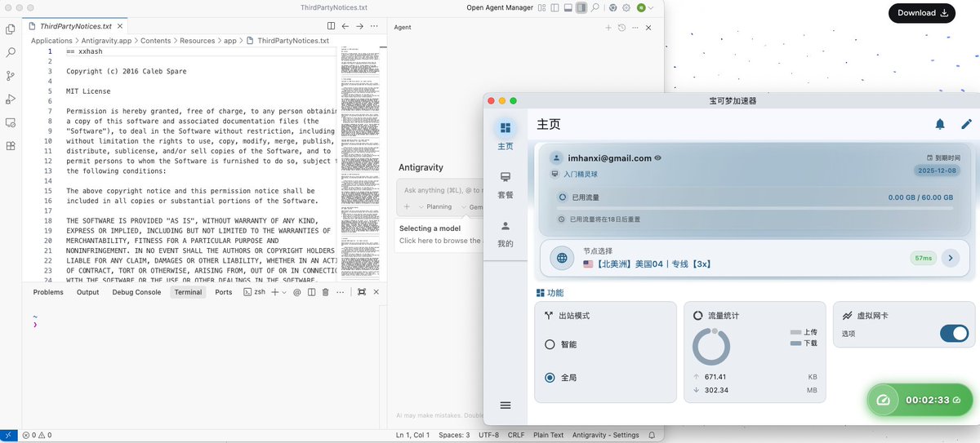Click the plus attach icon in Agent input
This screenshot has width=980, height=443.
tap(407, 207)
